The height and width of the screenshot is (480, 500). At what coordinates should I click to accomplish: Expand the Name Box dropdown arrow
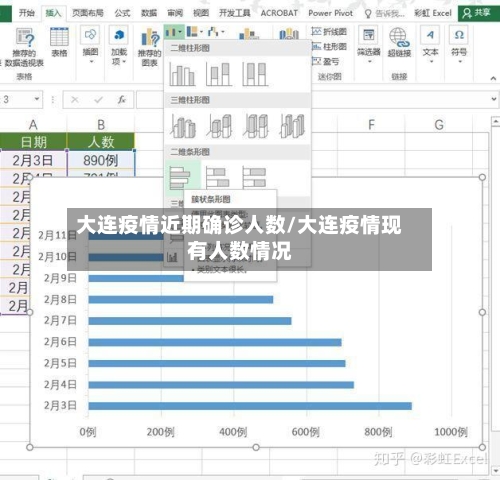(37, 99)
